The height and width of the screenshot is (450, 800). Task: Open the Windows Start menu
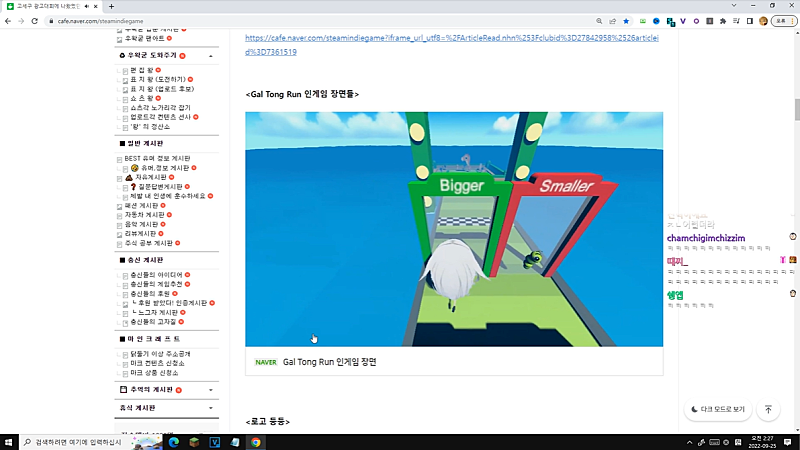8,442
